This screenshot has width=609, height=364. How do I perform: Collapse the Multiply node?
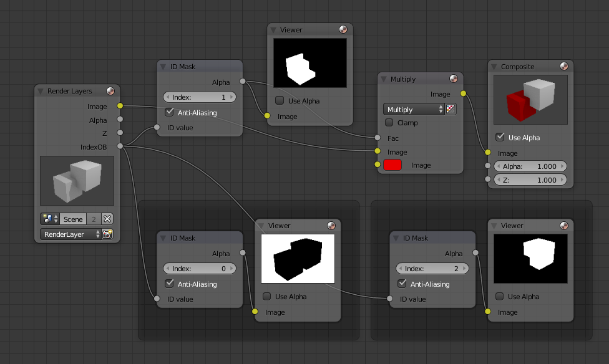pyautogui.click(x=383, y=79)
